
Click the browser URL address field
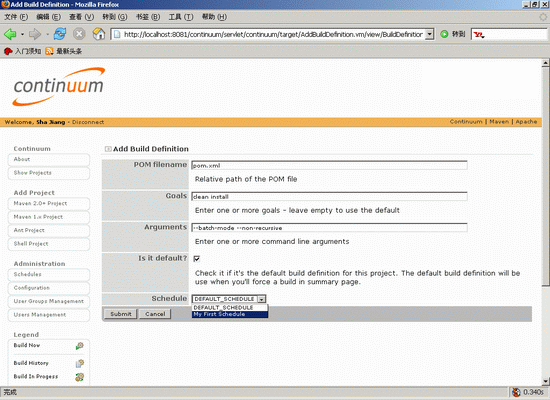pos(273,34)
